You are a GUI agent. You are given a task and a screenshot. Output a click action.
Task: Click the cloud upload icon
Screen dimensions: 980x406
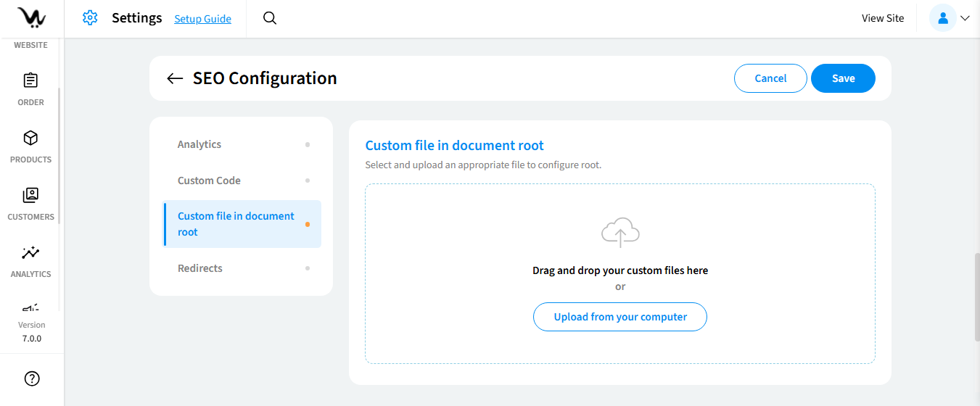tap(620, 232)
